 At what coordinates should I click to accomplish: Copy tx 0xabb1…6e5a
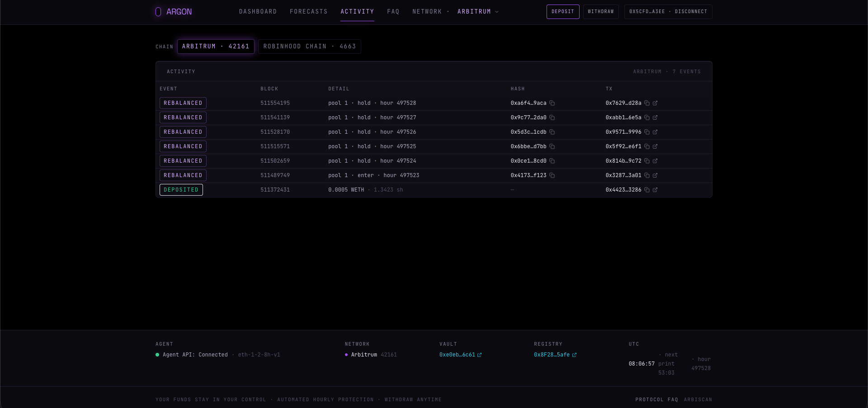pyautogui.click(x=647, y=117)
